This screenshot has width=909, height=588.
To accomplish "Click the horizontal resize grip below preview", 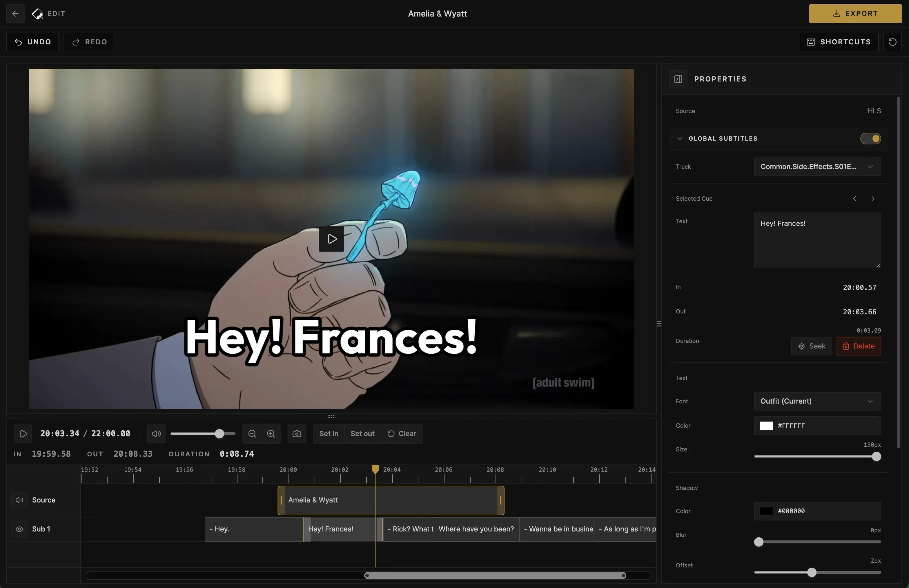I will pyautogui.click(x=331, y=416).
